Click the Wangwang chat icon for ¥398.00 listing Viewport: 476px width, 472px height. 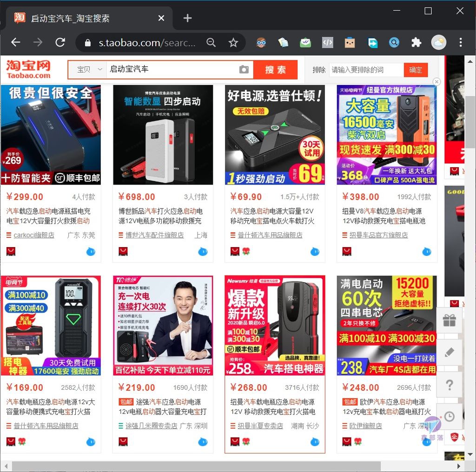coord(427,251)
